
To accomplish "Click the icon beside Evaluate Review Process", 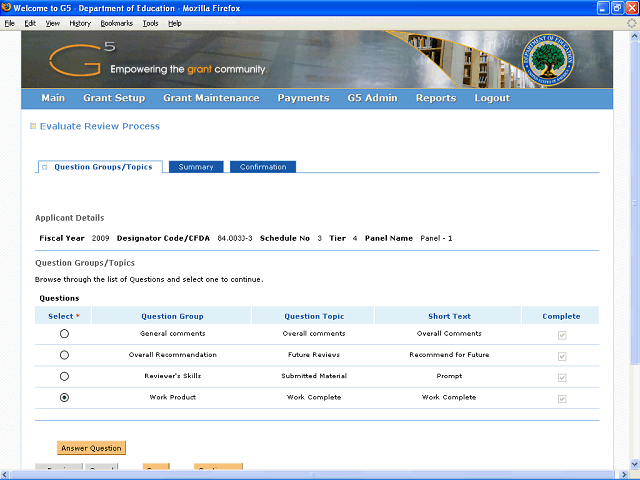I will pos(33,126).
